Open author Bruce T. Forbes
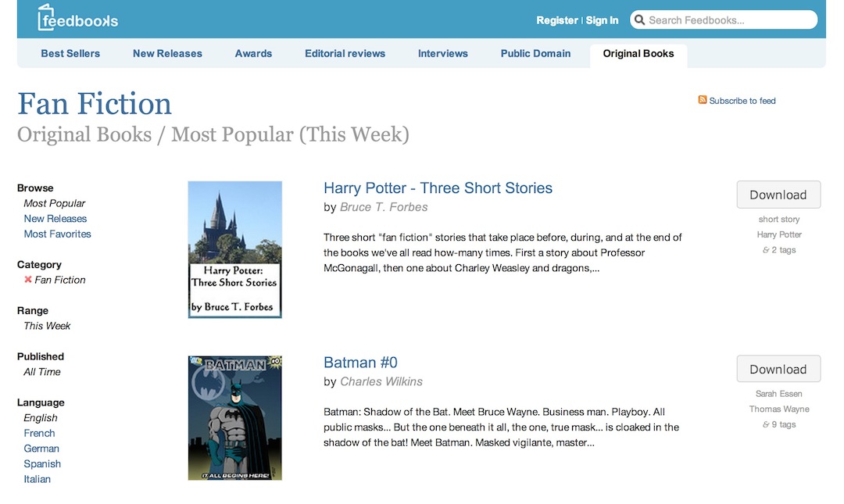The width and height of the screenshot is (844, 504). coord(384,207)
